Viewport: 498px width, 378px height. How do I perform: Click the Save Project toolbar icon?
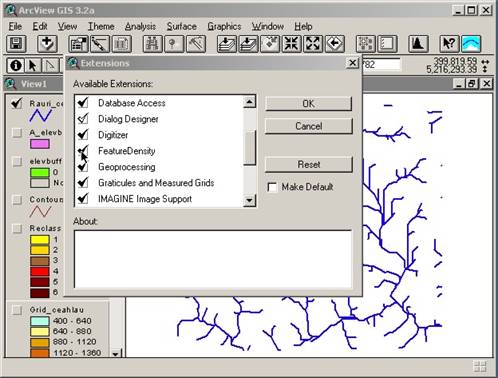(16, 44)
